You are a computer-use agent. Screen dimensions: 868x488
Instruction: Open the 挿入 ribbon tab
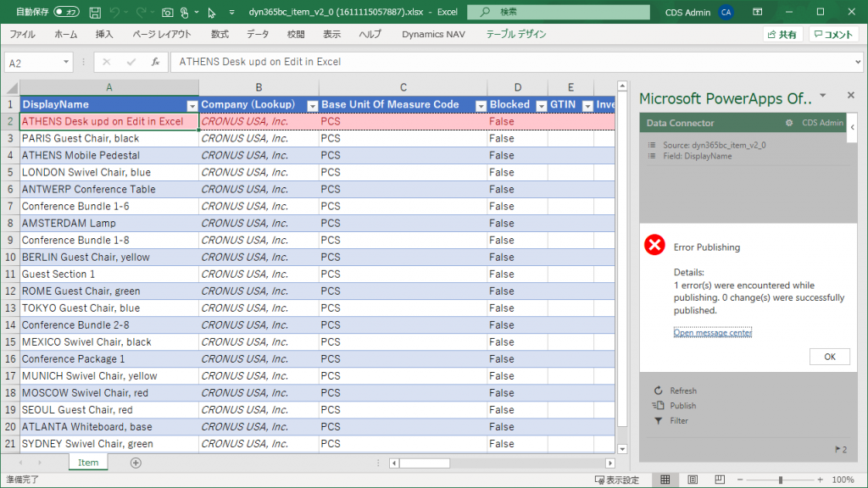pos(104,34)
